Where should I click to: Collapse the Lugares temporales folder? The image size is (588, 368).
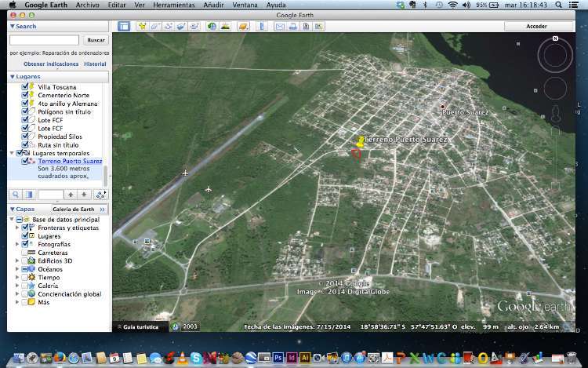pos(11,153)
